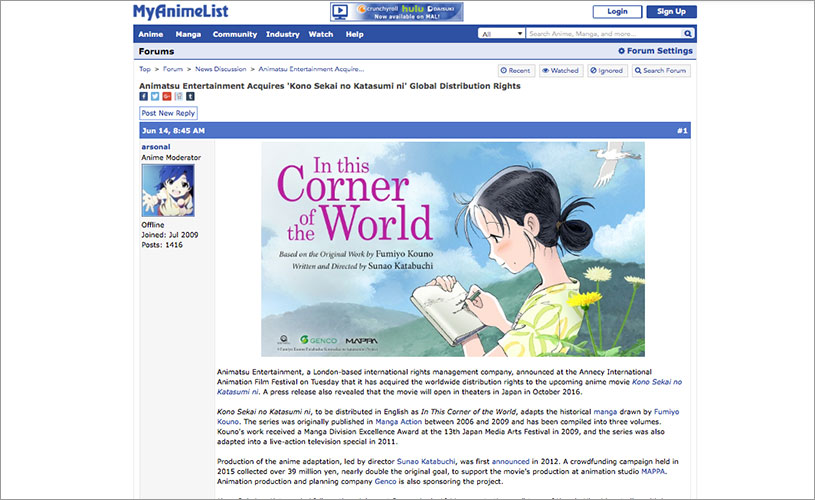Screen dimensions: 815x500
Task: Click Post New Reply
Action: coord(168,113)
